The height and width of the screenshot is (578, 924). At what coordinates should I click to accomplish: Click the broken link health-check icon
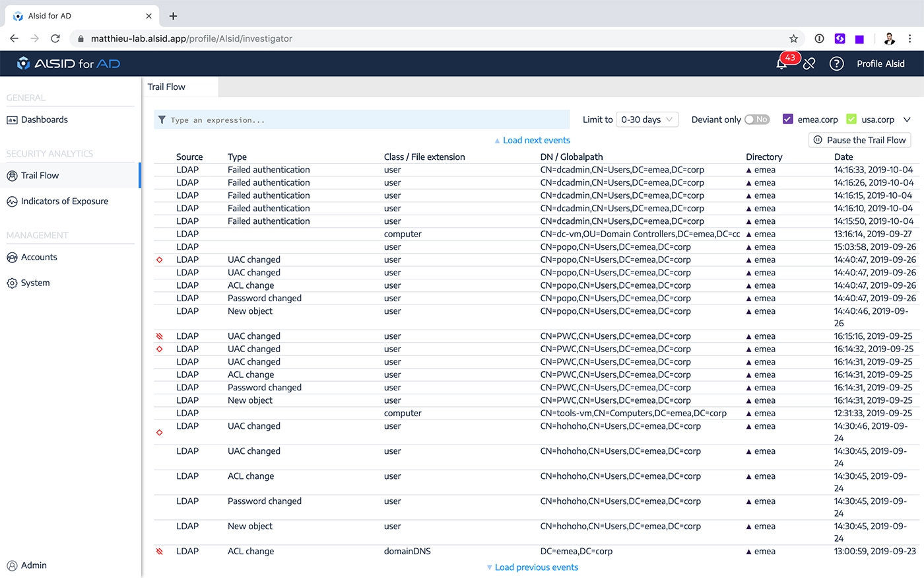point(809,64)
